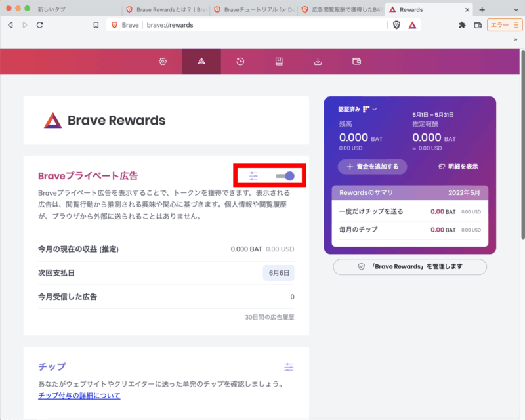The width and height of the screenshot is (525, 420).
Task: Open the チップ付与の詳細について link
Action: click(79, 396)
